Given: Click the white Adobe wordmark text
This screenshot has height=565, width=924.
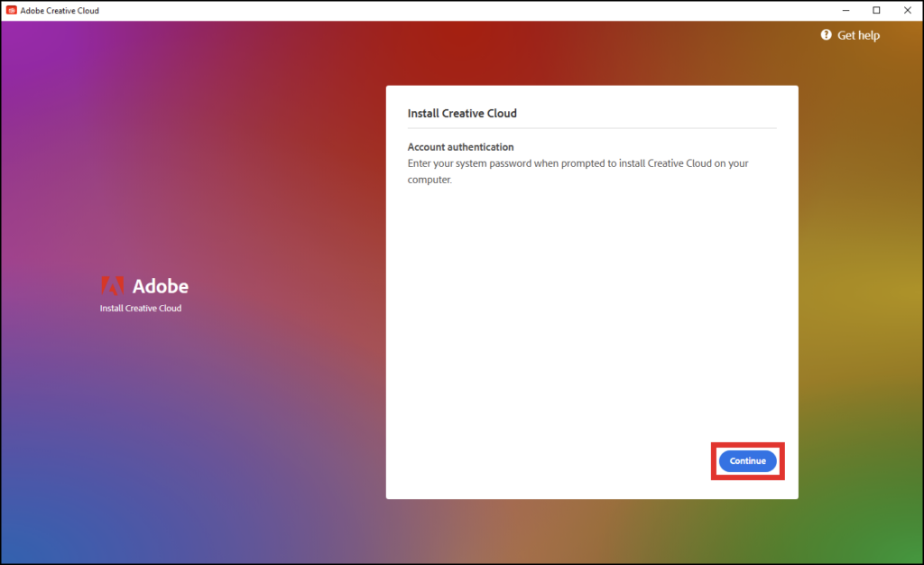Looking at the screenshot, I should pos(161,286).
